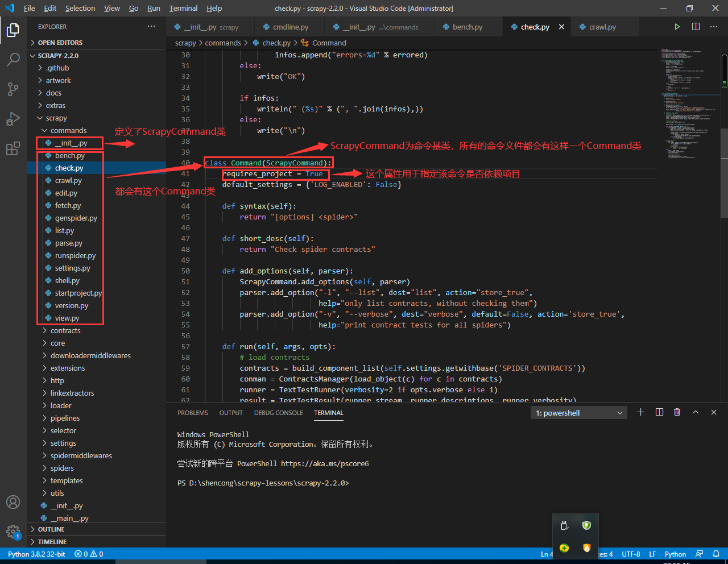Kill terminal with trash icon

point(677,412)
